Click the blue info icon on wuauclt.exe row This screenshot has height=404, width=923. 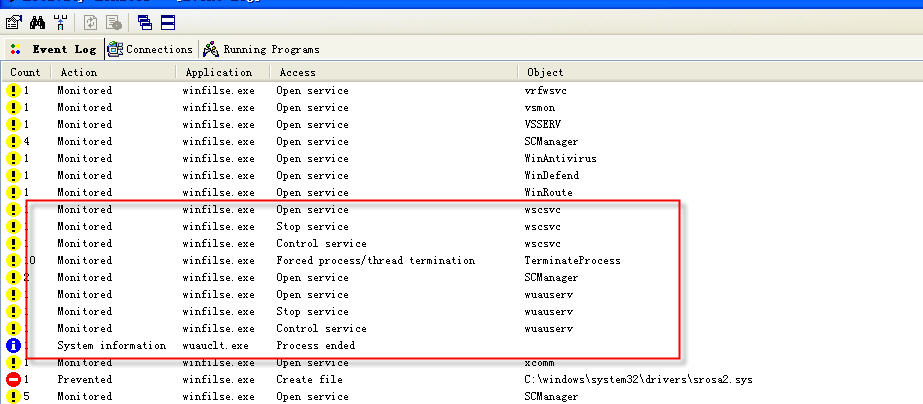coord(14,345)
